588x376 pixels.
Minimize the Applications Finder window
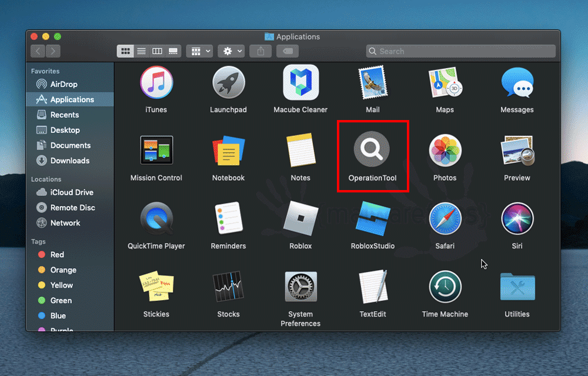46,36
